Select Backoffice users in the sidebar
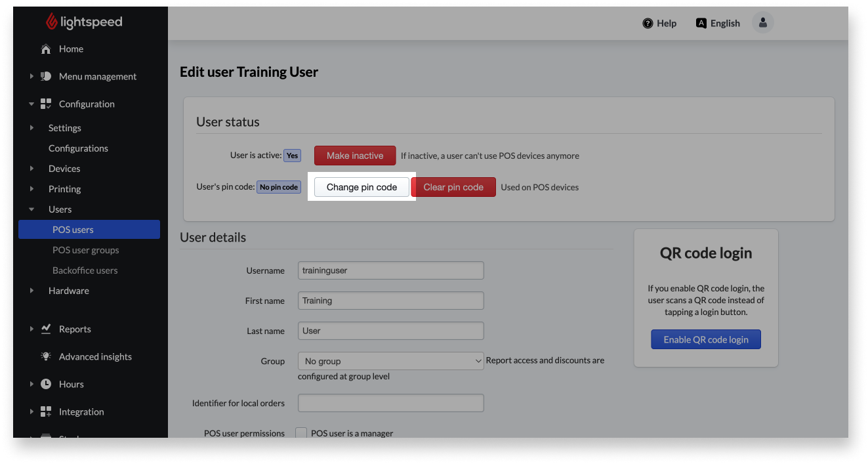This screenshot has width=868, height=464. (x=84, y=270)
